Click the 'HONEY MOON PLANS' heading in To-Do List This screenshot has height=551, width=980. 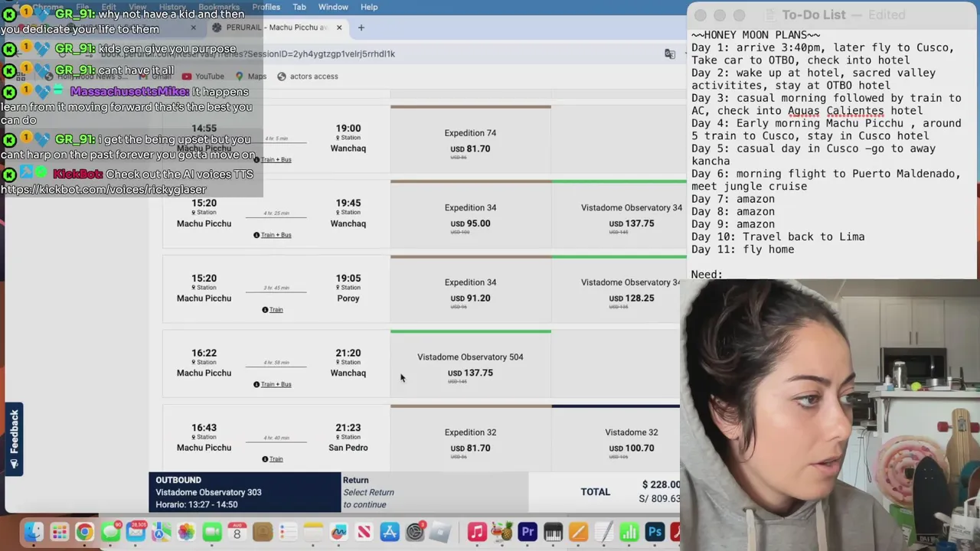tap(756, 35)
